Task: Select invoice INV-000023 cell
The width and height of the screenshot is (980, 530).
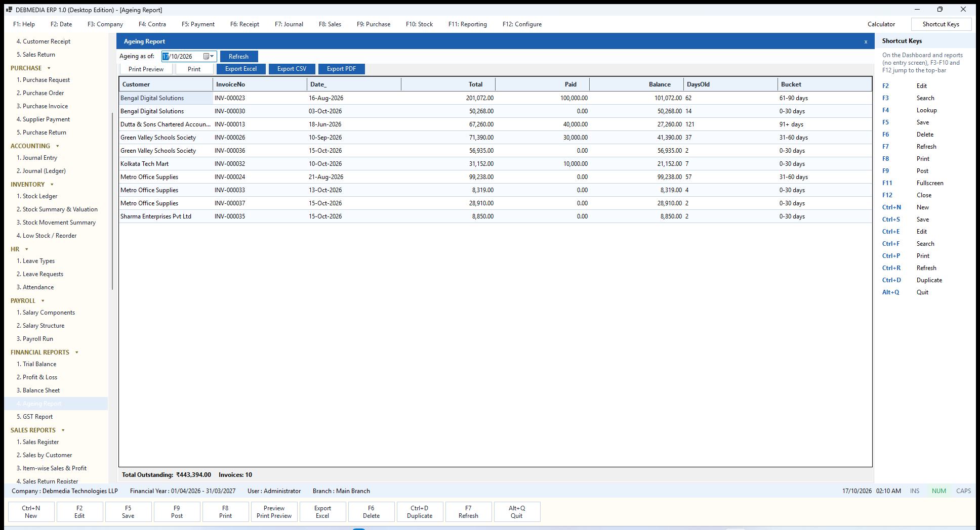Action: [260, 98]
